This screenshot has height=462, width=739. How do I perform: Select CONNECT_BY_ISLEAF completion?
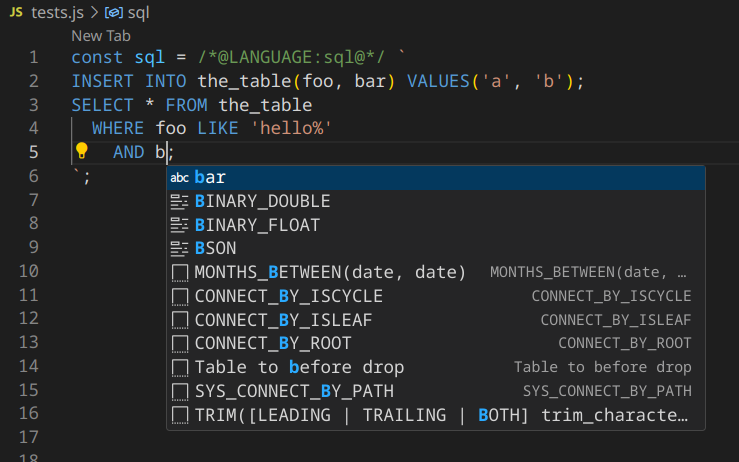(x=272, y=320)
